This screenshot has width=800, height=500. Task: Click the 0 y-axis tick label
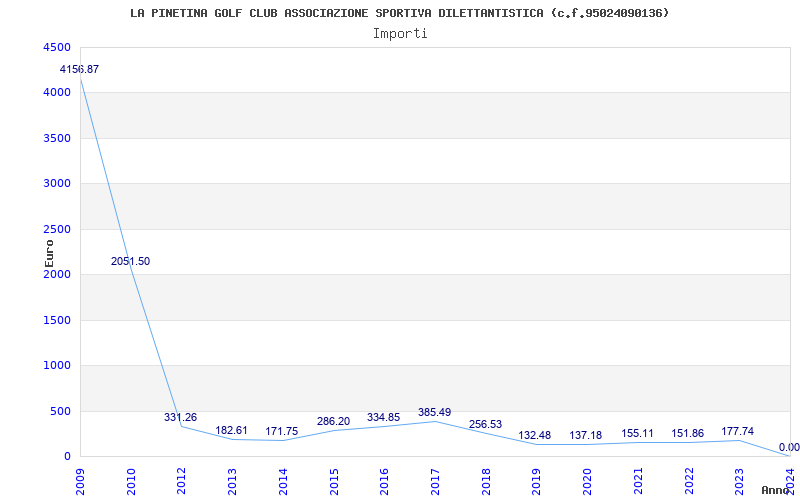pos(67,457)
